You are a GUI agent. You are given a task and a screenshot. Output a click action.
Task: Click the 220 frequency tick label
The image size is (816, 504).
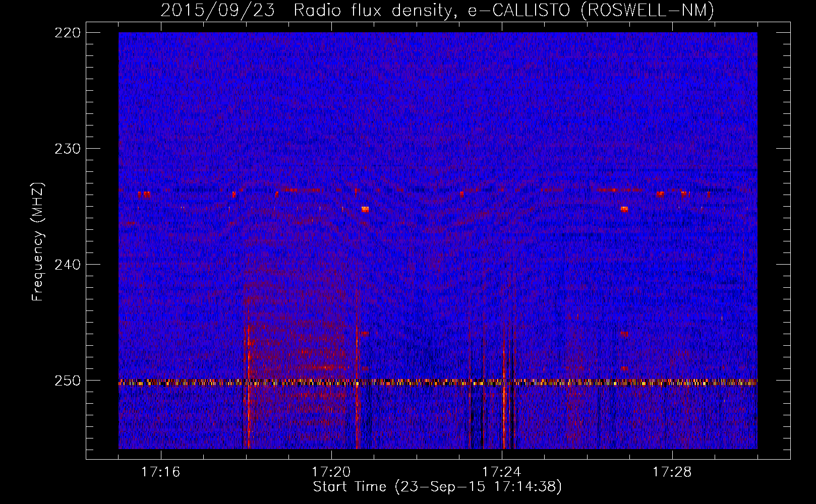coord(67,33)
